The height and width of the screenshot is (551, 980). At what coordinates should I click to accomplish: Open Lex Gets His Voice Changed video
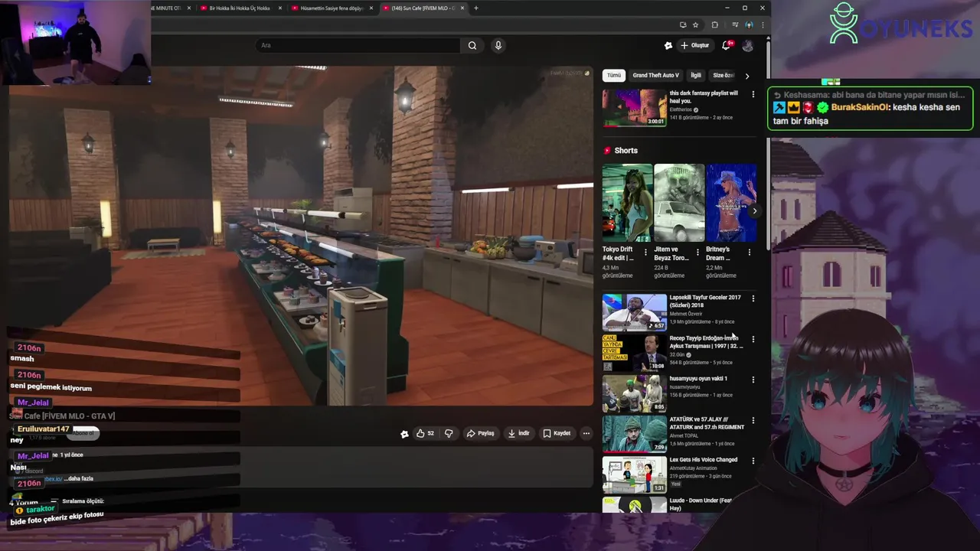634,474
